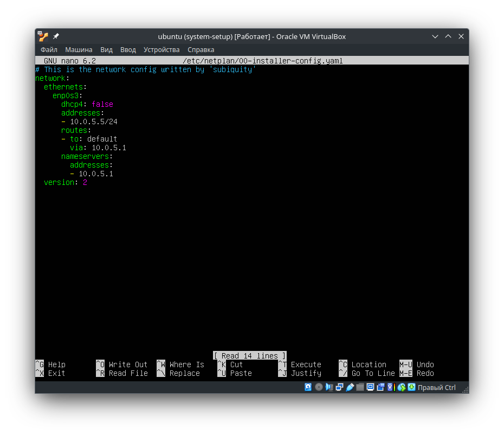The height and width of the screenshot is (435, 504).
Task: Click Write Out in nano shortcuts
Action: click(122, 364)
